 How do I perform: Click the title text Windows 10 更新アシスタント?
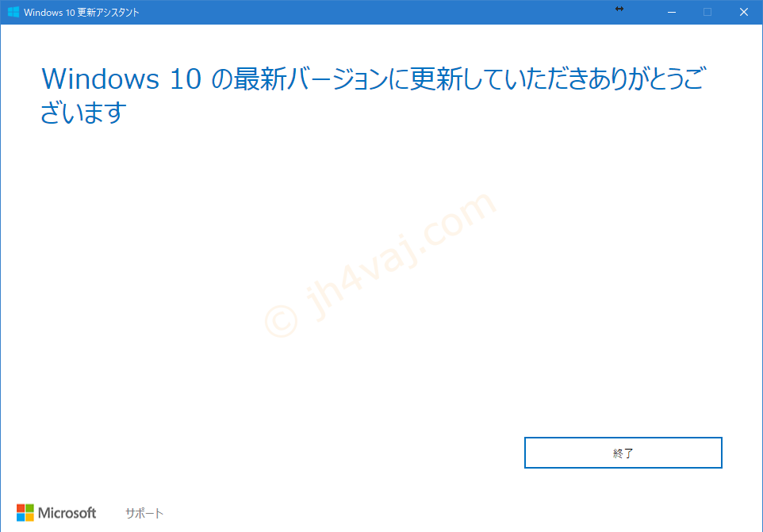point(81,13)
